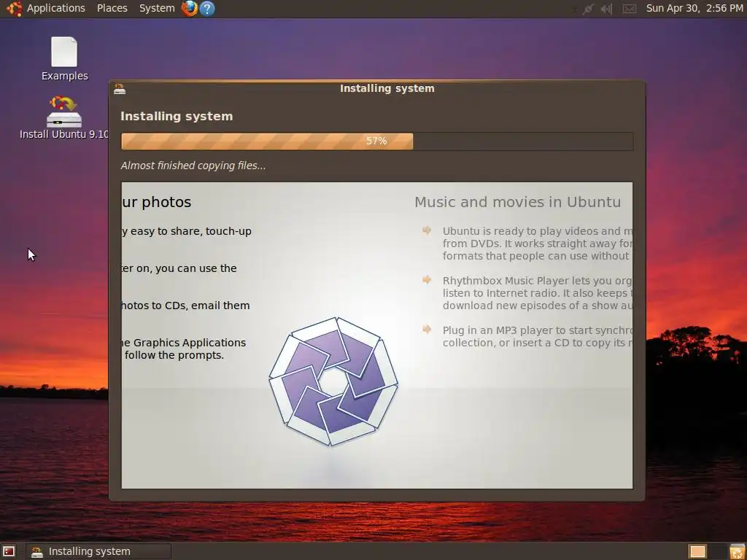Click the volume speaker icon
The height and width of the screenshot is (560, 747).
click(606, 9)
